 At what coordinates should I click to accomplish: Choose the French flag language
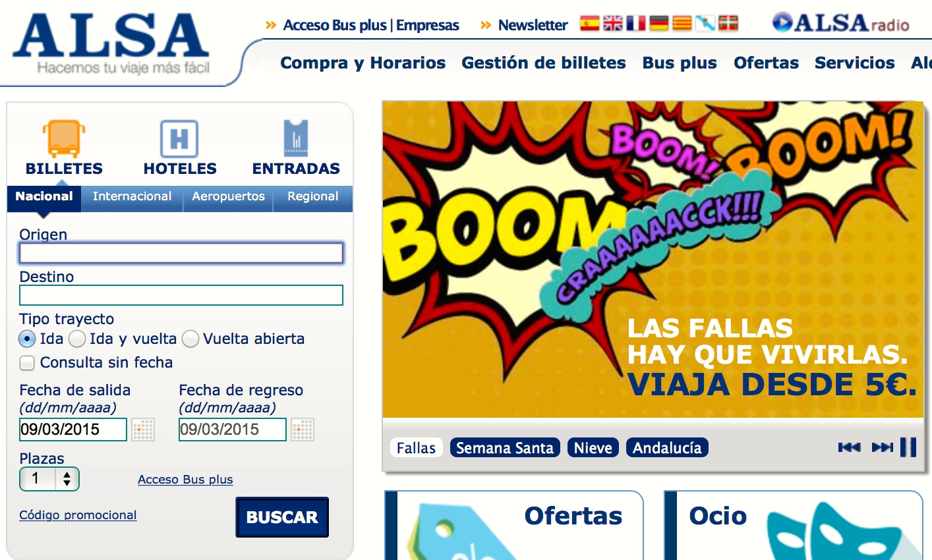(635, 24)
